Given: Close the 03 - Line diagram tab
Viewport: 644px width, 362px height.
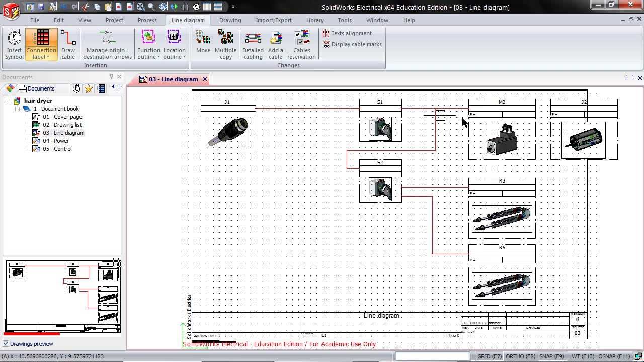Looking at the screenshot, I should point(205,79).
